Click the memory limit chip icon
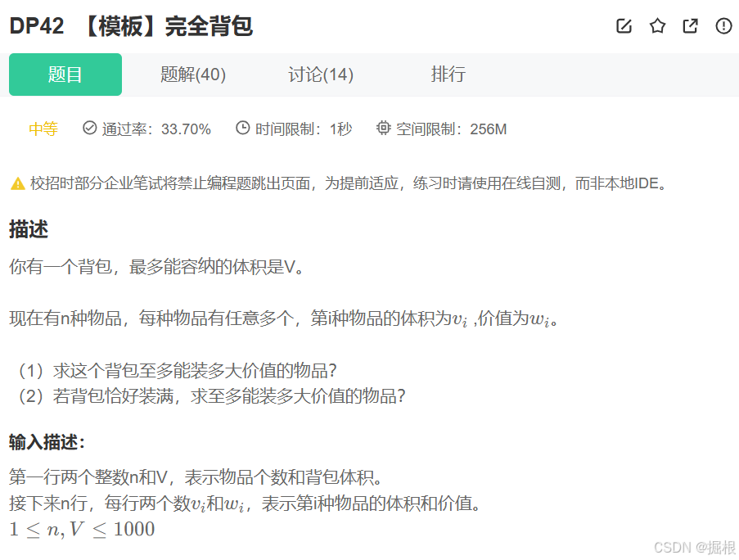 pyautogui.click(x=384, y=128)
